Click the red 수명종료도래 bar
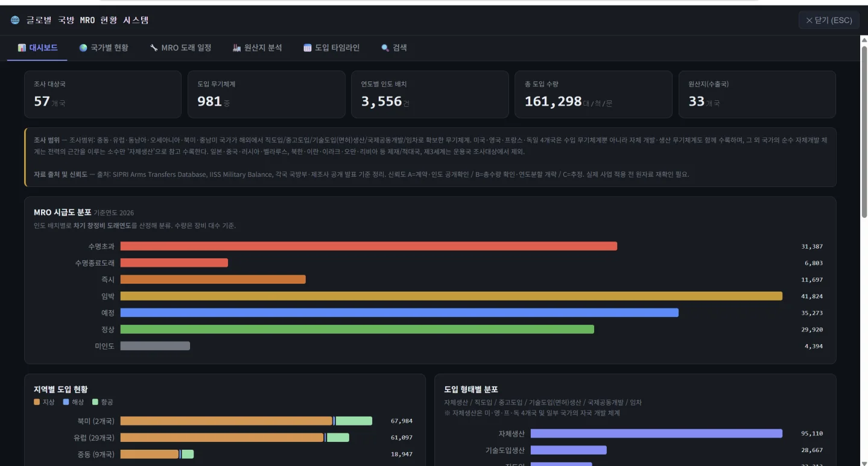 (174, 263)
